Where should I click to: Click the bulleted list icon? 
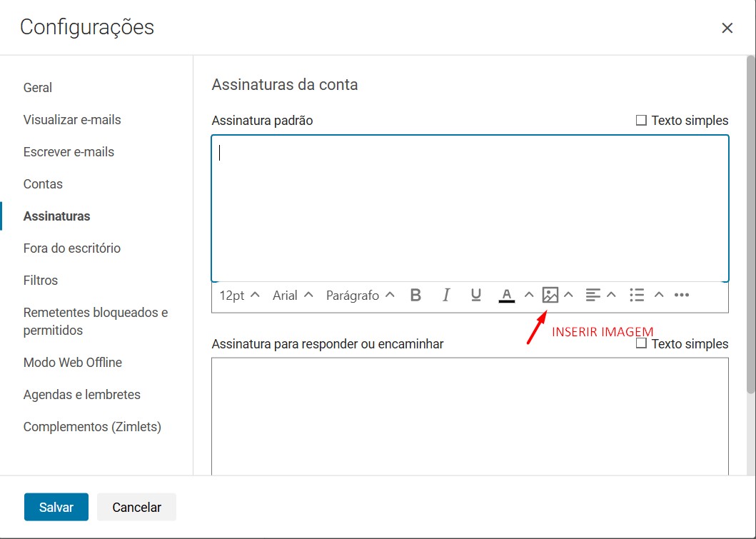tap(637, 295)
